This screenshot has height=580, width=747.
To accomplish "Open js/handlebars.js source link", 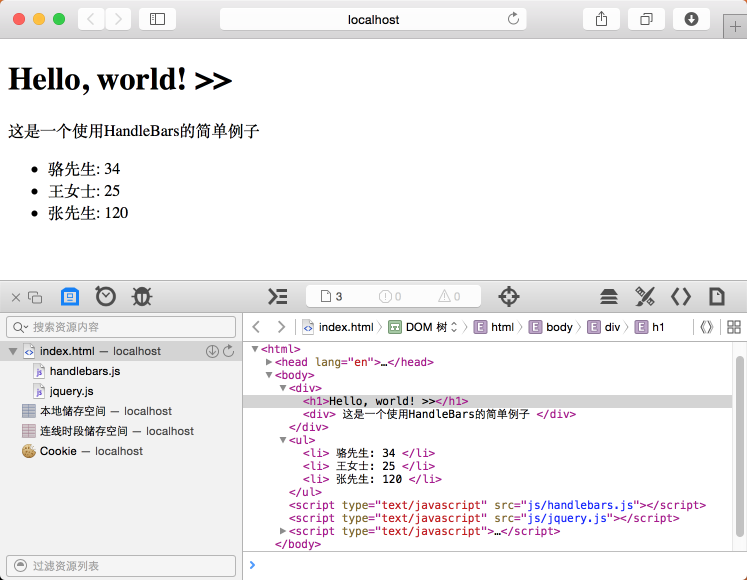I will [x=580, y=505].
